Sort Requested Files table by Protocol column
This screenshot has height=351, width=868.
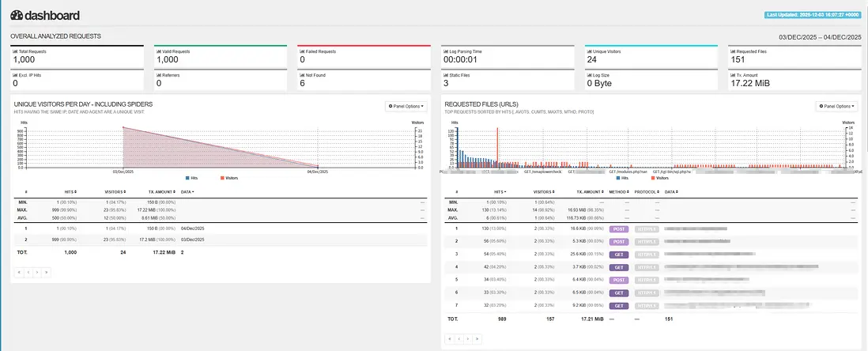(648, 191)
